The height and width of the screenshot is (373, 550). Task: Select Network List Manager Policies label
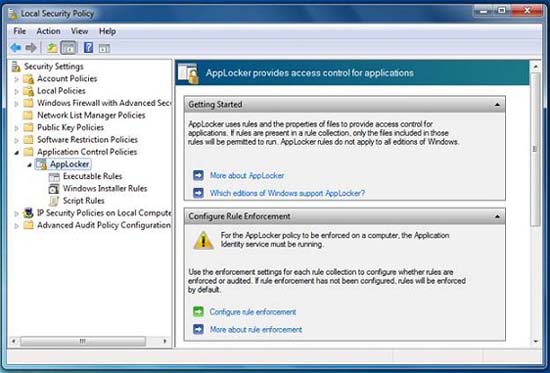click(91, 115)
